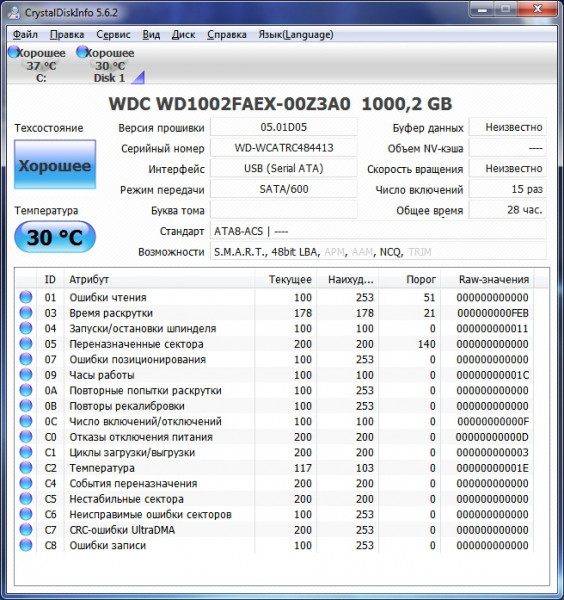Click status orb for C8 Ошибки записи
Viewport: 564px width, 600px height.
(x=26, y=545)
